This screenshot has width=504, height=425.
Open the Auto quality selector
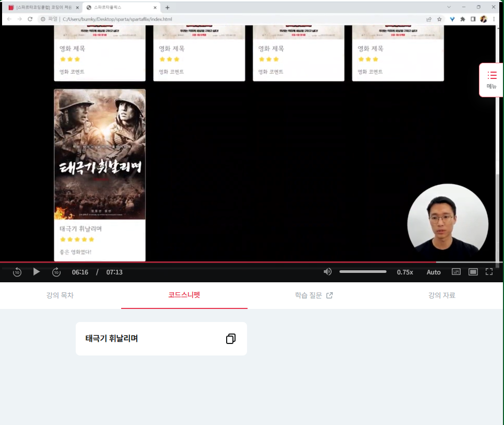pyautogui.click(x=433, y=272)
